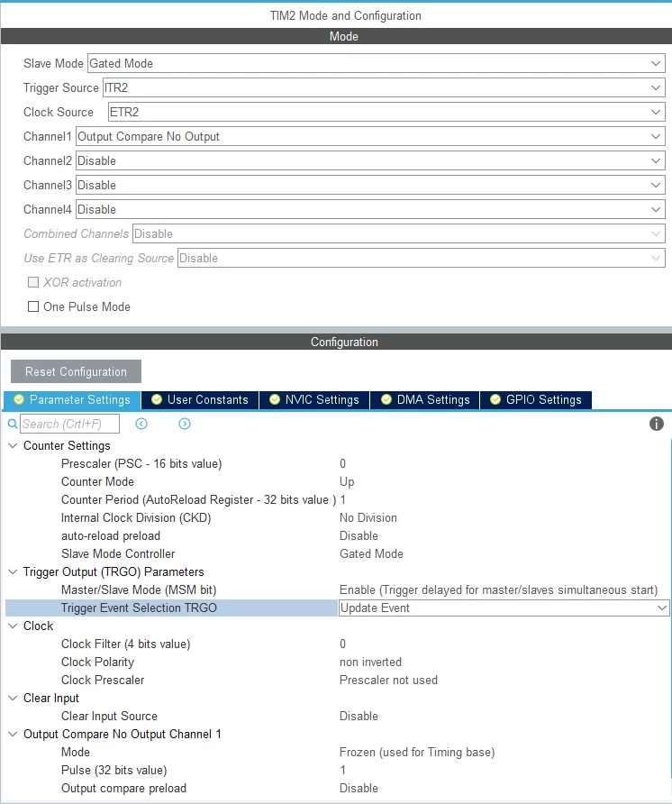Toggle the XOR activation checkbox
The width and height of the screenshot is (672, 804).
pyautogui.click(x=33, y=282)
